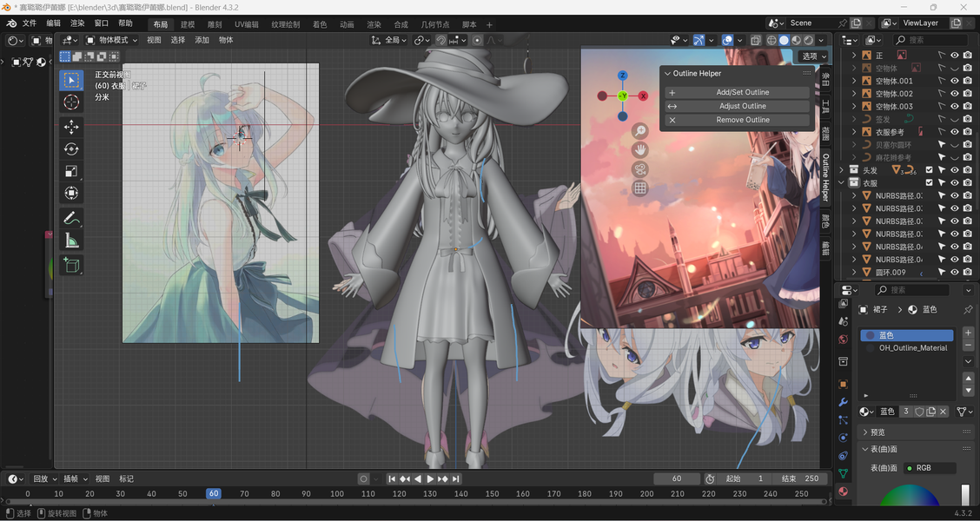Screen dimensions: 980x521
Task: Jump to the timeline end frame
Action: [x=456, y=479]
